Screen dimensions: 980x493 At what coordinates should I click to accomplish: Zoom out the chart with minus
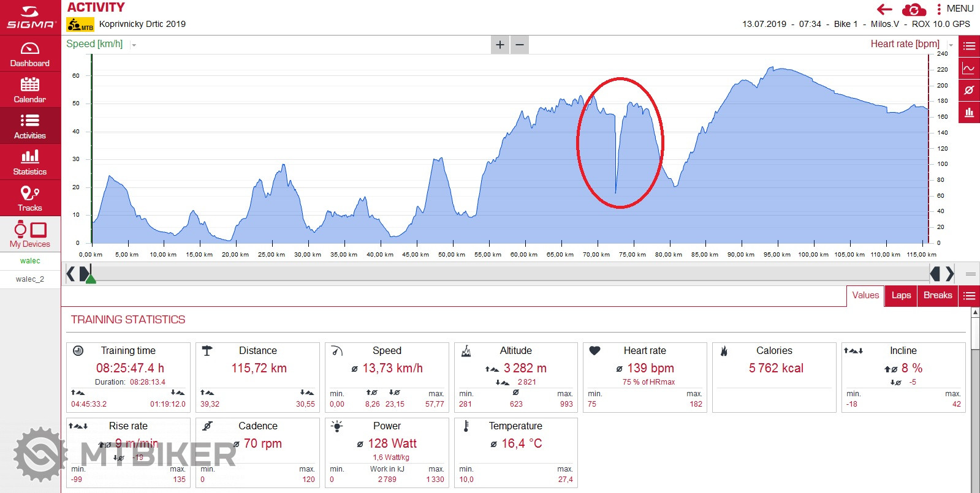520,45
